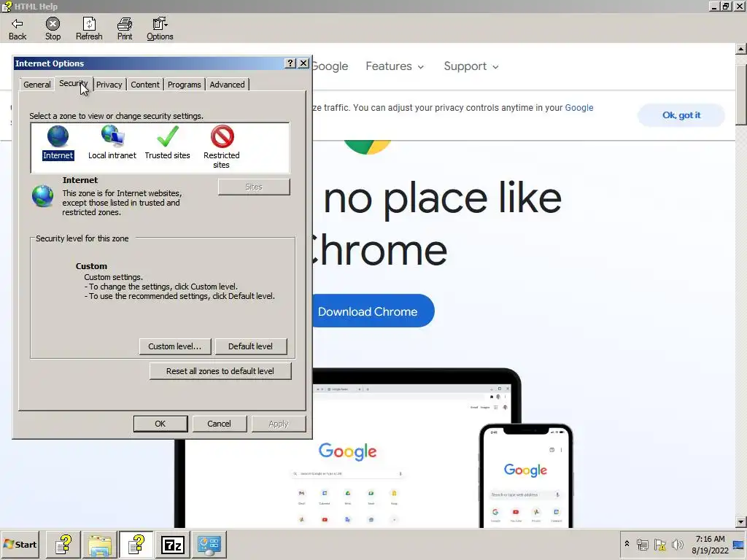Expand the Features dropdown on Chrome page
This screenshot has width=747, height=560.
click(395, 66)
